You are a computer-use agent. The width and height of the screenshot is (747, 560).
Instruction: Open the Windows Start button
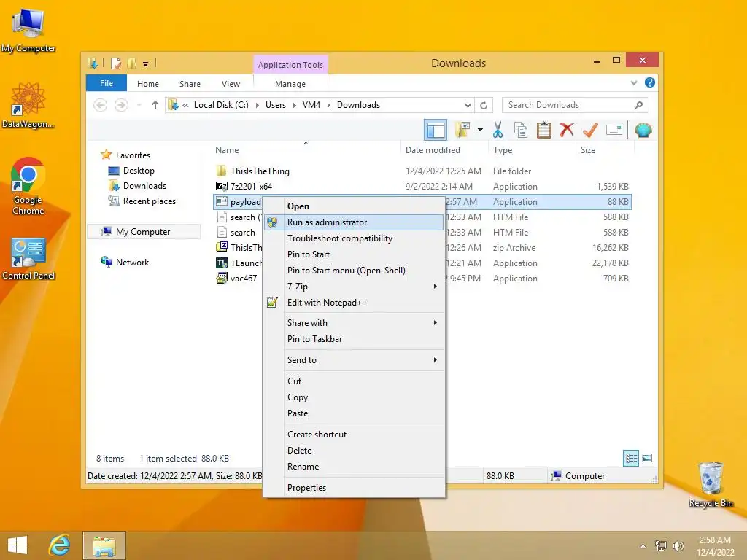[18, 545]
